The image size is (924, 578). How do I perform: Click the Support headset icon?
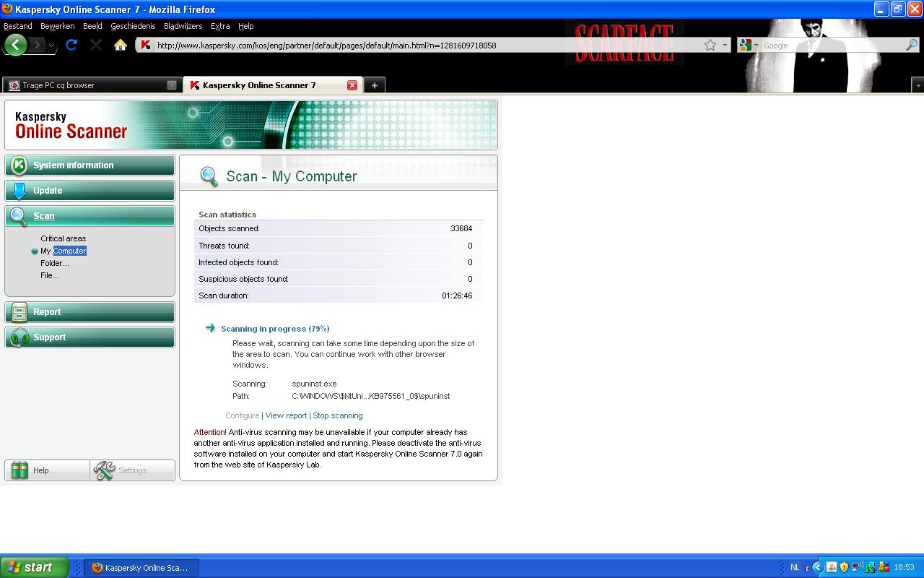[19, 337]
